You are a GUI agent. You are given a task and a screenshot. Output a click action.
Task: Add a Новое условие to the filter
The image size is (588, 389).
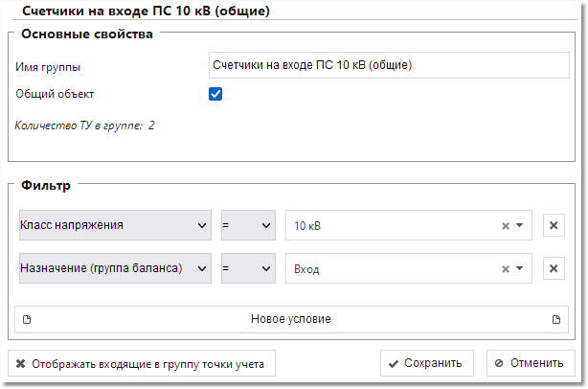pyautogui.click(x=291, y=320)
